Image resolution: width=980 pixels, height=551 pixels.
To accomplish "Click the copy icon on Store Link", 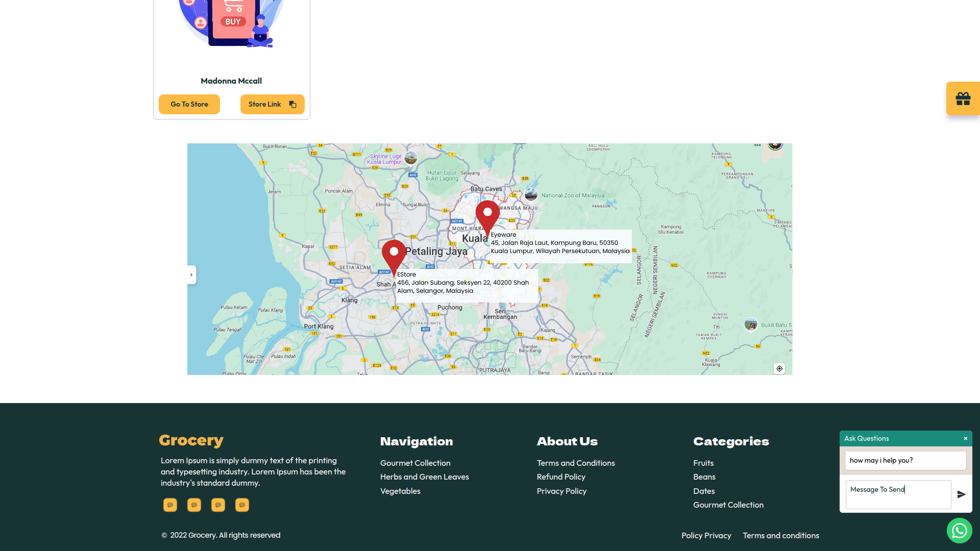I will pos(292,104).
